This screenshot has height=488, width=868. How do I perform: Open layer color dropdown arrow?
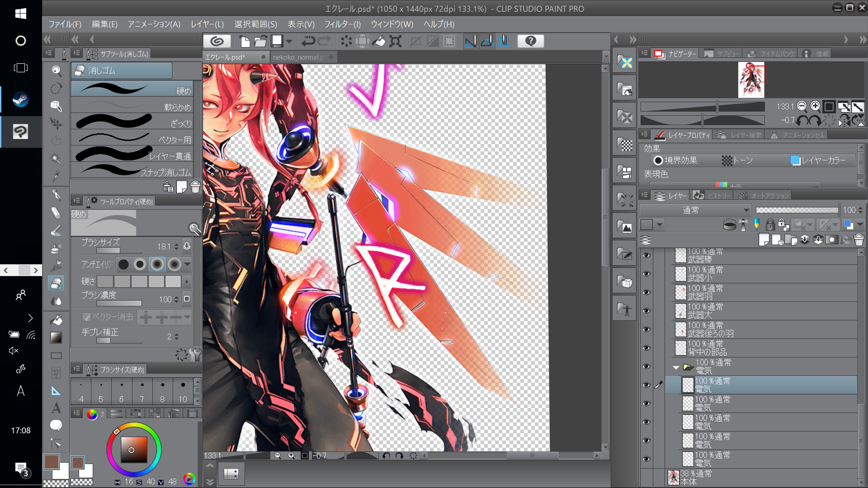pyautogui.click(x=860, y=225)
